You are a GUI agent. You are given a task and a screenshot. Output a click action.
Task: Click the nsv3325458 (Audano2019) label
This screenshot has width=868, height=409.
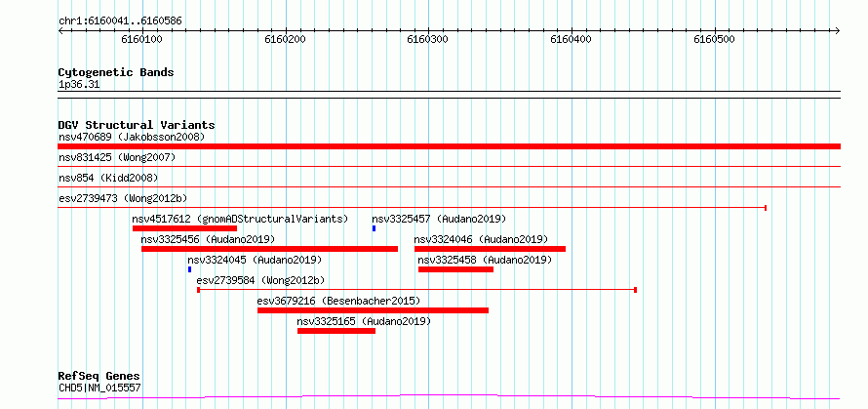[485, 260]
